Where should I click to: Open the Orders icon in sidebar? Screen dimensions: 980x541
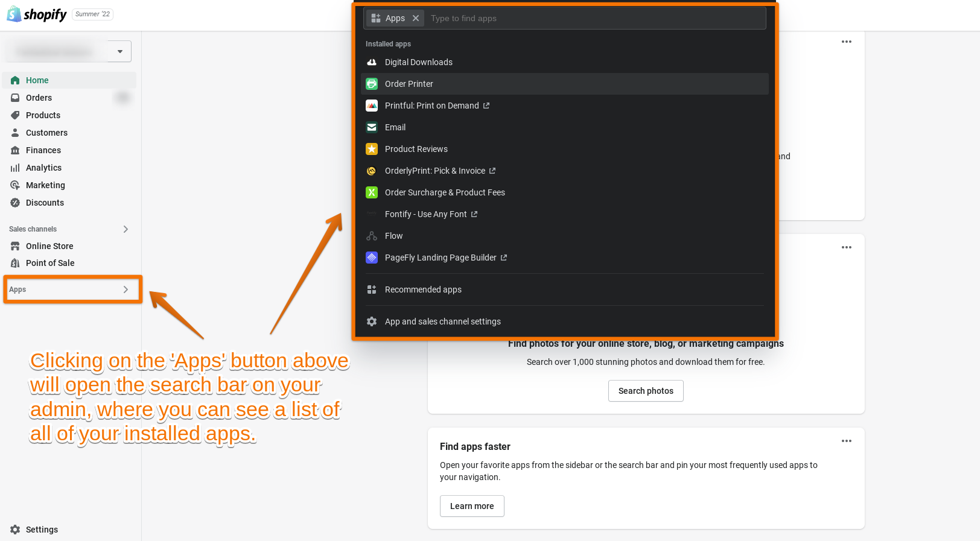click(15, 98)
